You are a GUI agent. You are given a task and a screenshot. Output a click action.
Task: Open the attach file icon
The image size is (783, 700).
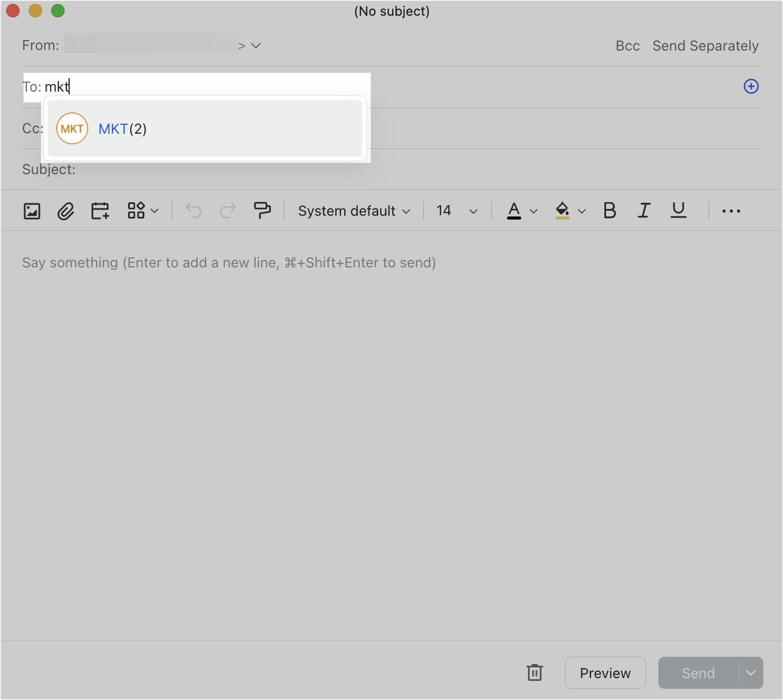(66, 211)
